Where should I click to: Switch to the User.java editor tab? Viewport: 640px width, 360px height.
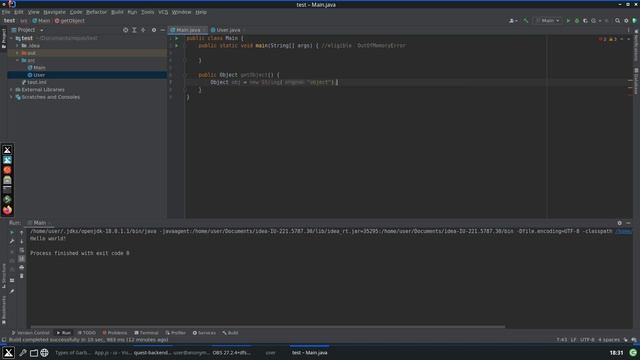coord(228,30)
